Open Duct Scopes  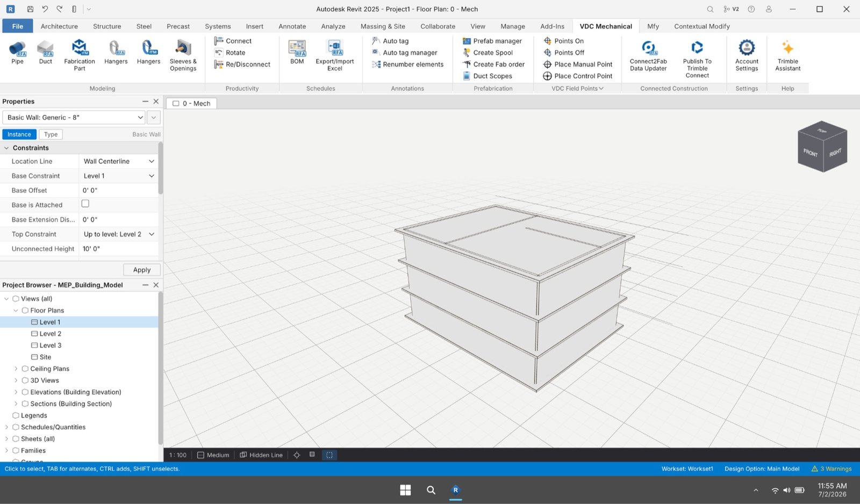coord(488,76)
